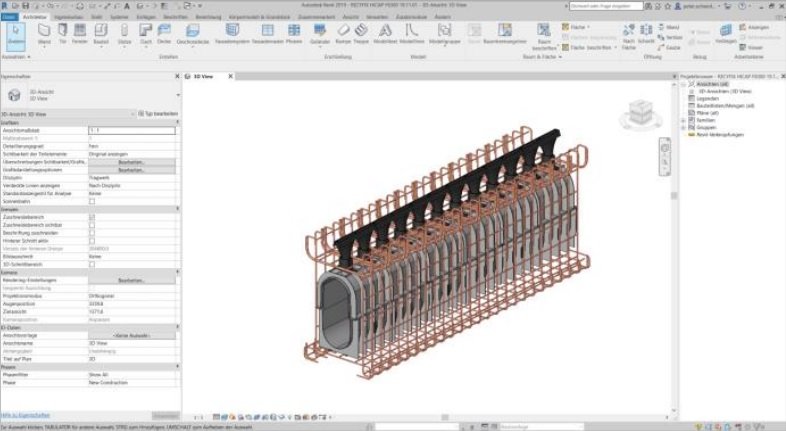The height and width of the screenshot is (431, 786).
Task: Click the search keyword input field
Action: (x=606, y=6)
